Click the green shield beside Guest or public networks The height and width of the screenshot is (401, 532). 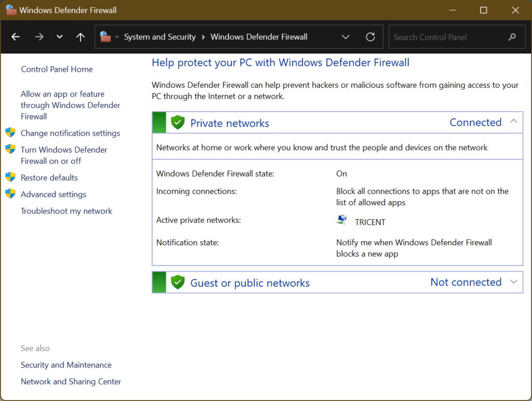pyautogui.click(x=178, y=282)
